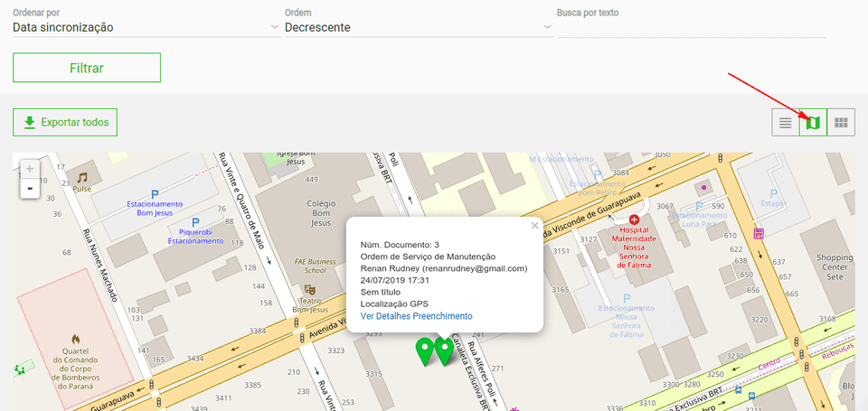Image resolution: width=868 pixels, height=411 pixels.
Task: Zoom out of the map
Action: 30,188
